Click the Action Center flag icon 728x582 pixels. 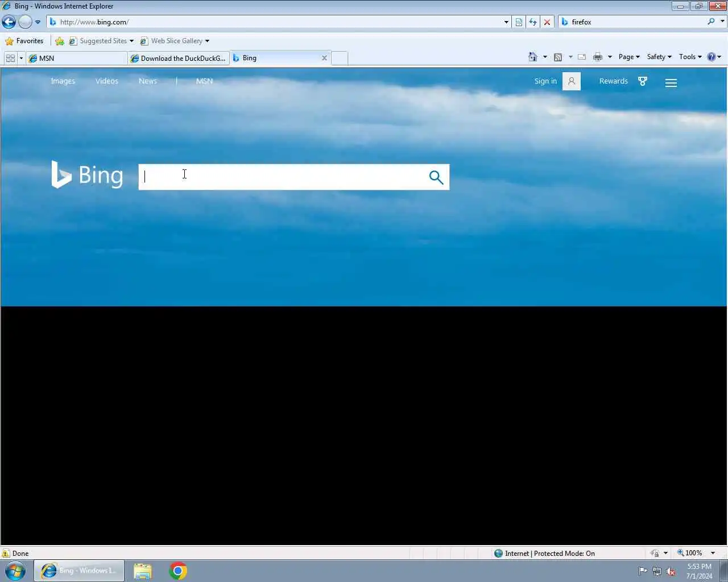coord(643,571)
